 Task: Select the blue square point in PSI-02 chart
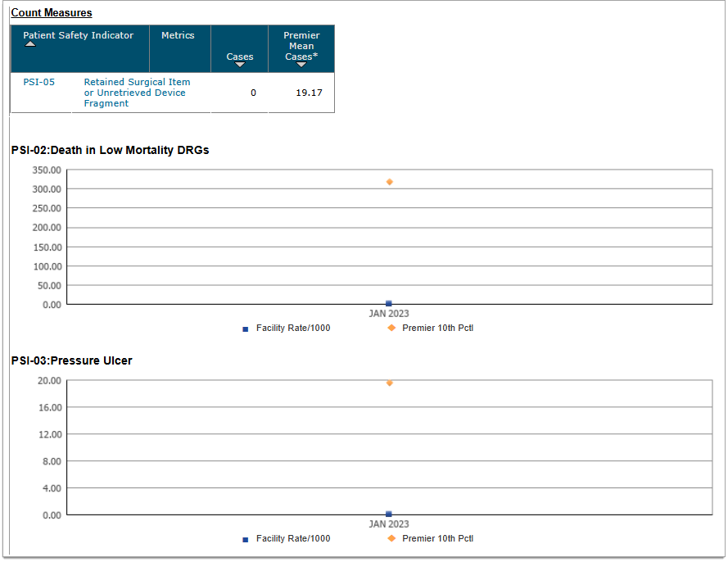[x=389, y=303]
